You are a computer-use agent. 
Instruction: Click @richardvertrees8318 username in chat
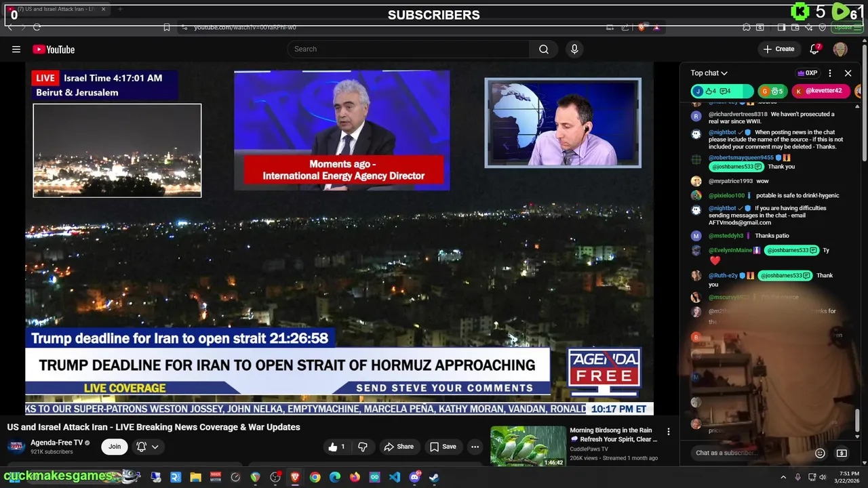738,114
